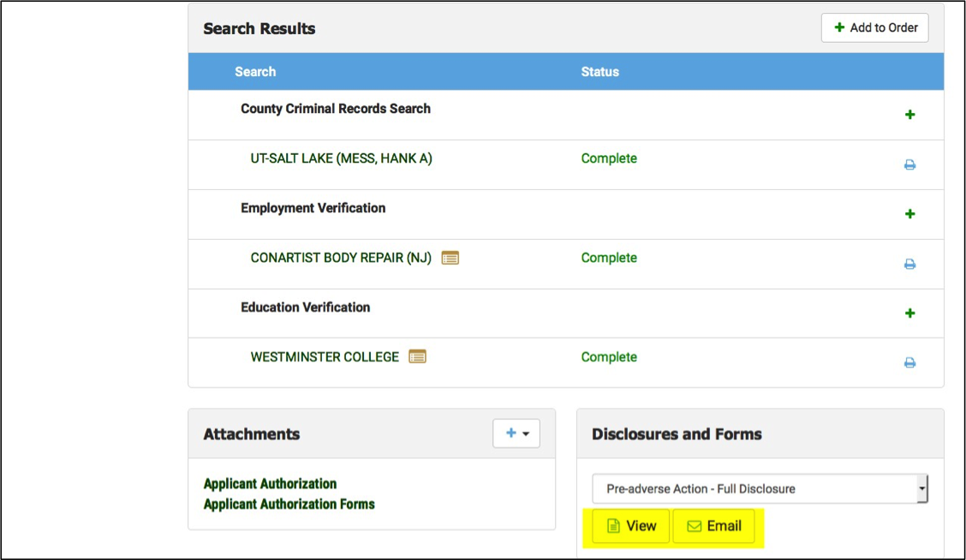The height and width of the screenshot is (560, 966).
Task: Expand the Attachments add dropdown button
Action: click(516, 433)
